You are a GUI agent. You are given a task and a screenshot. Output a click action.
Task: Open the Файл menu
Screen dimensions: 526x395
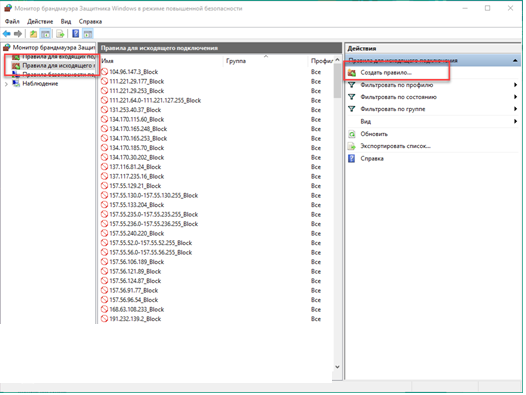click(12, 21)
